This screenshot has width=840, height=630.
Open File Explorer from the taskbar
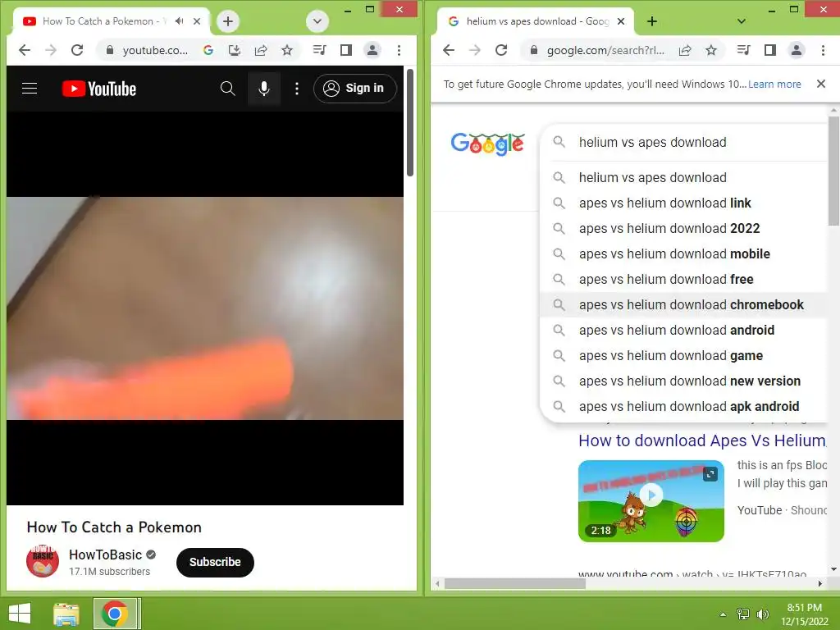66,614
